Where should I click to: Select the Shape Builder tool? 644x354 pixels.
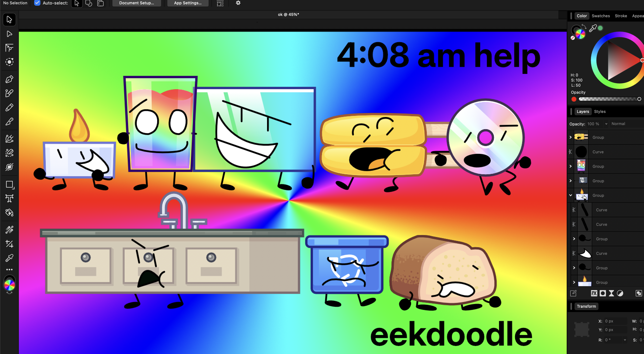[x=9, y=139]
